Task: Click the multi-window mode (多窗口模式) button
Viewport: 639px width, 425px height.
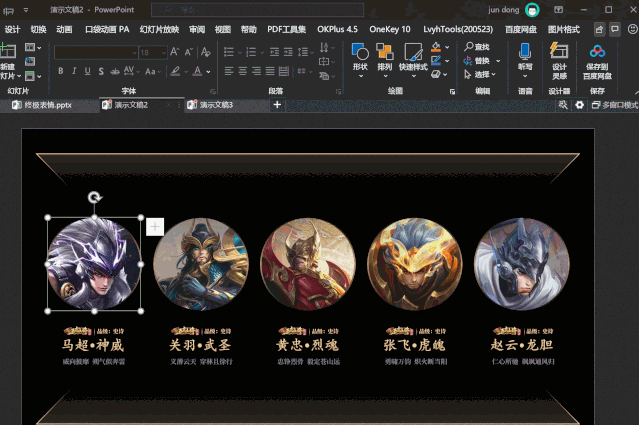Action: click(615, 105)
